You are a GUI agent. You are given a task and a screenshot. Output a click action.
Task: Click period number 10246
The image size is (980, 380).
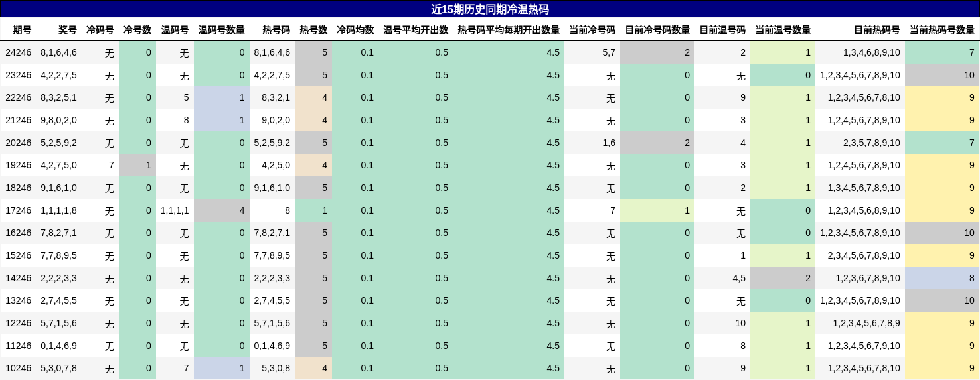(x=18, y=368)
